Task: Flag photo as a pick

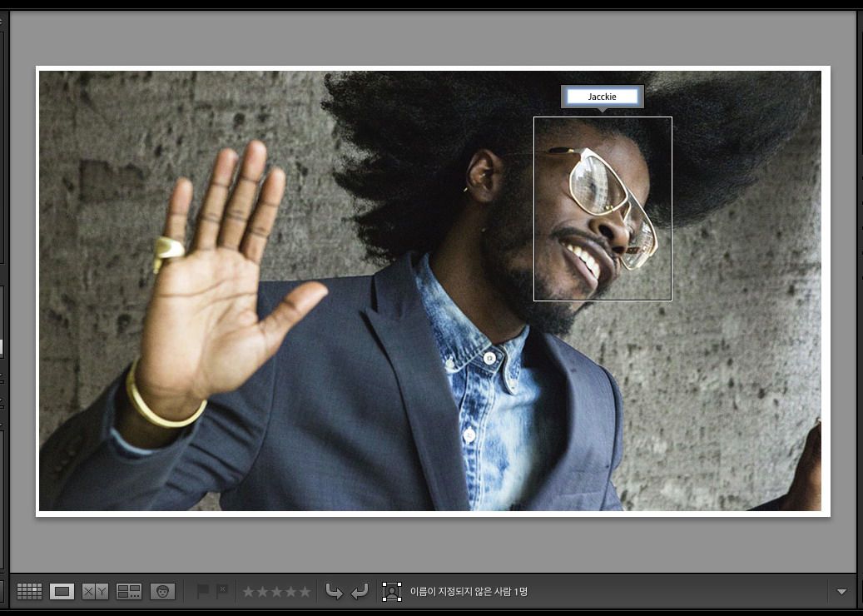Action: point(203,591)
